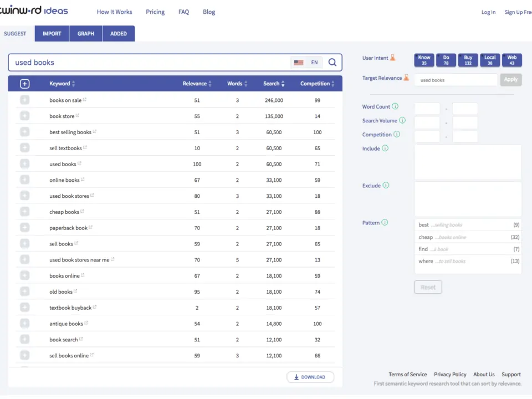Click the Target Relevance input field
The image size is (532, 399).
pos(456,80)
